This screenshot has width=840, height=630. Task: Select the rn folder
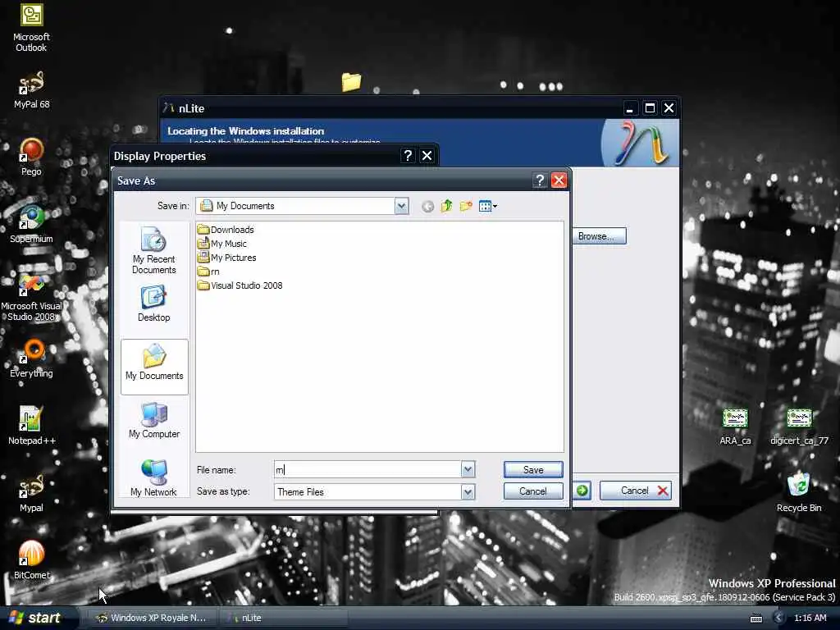click(208, 272)
